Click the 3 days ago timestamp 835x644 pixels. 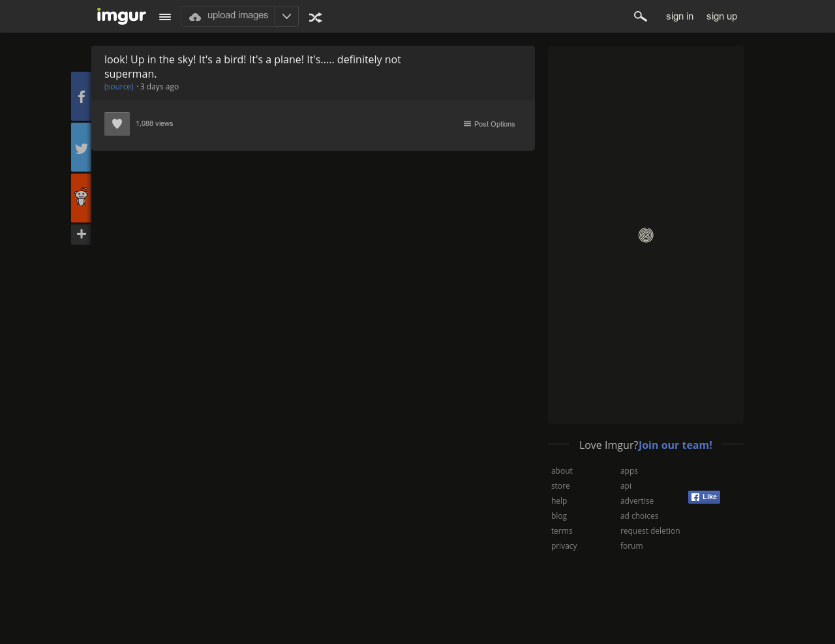pos(159,86)
